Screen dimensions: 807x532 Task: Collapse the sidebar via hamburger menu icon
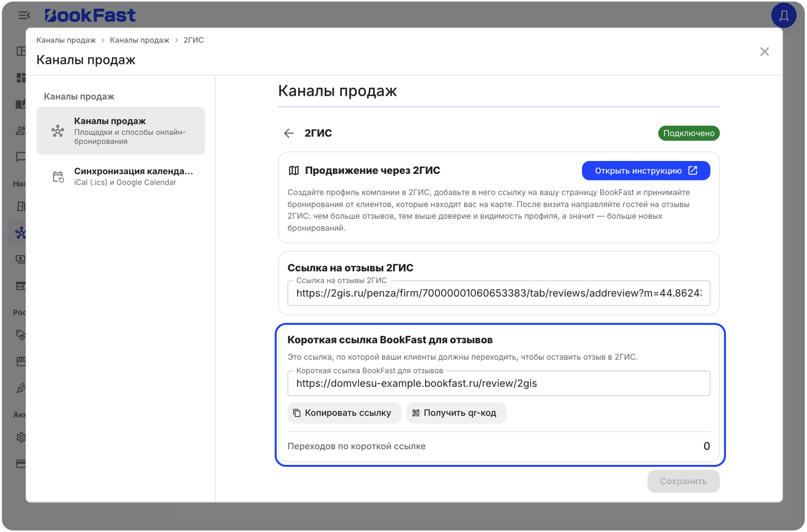coord(25,15)
